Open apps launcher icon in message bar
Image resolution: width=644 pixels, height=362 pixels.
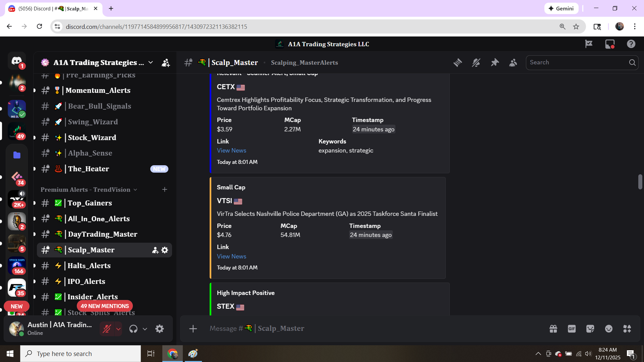[627, 329]
